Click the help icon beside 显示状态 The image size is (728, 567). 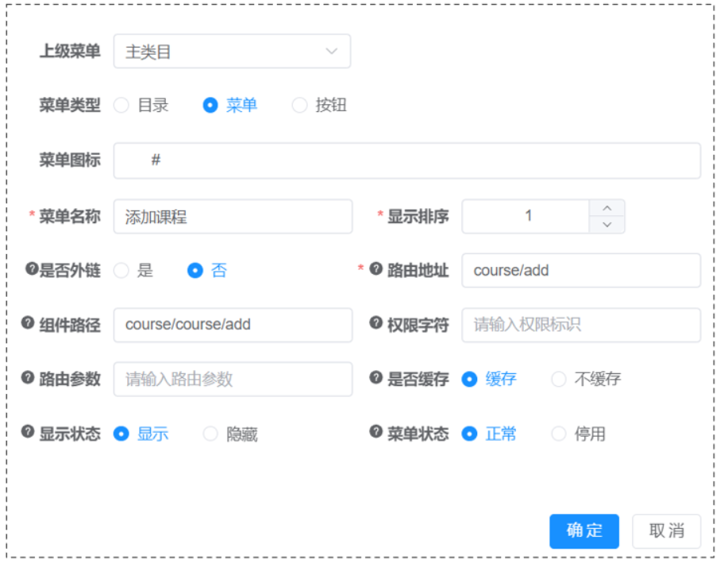click(x=28, y=431)
